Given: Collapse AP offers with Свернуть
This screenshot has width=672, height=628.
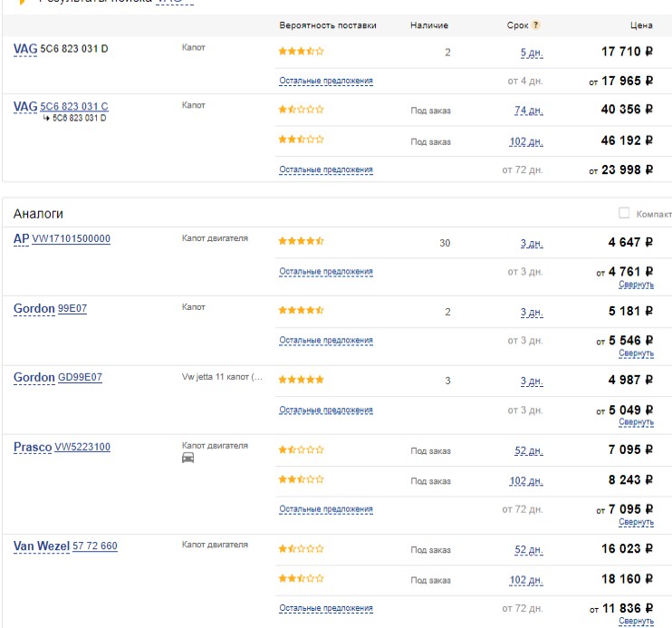Looking at the screenshot, I should 636,285.
